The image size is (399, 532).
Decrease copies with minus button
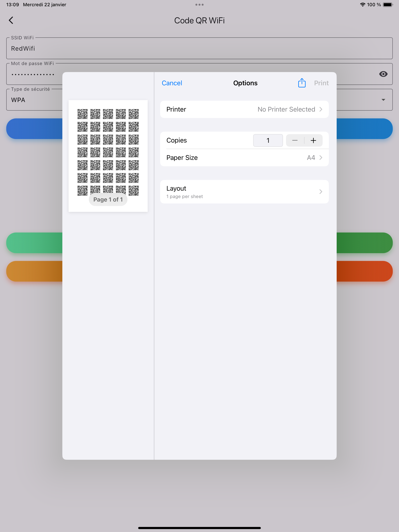[x=295, y=140]
